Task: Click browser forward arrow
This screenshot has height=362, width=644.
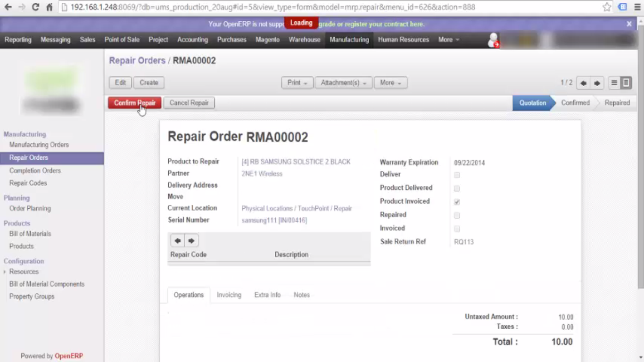Action: point(22,7)
